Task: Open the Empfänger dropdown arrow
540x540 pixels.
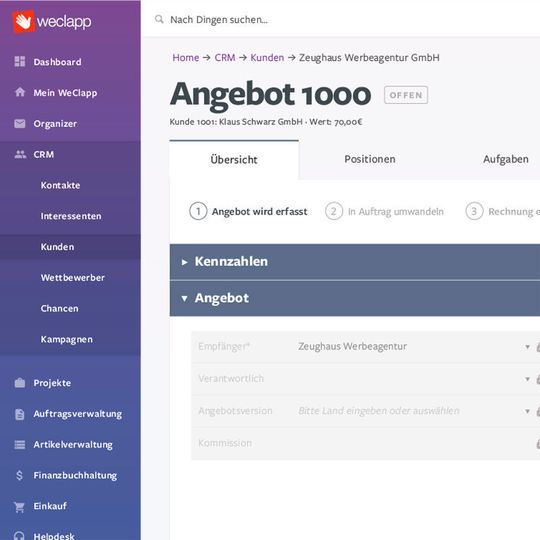Action: (x=527, y=346)
